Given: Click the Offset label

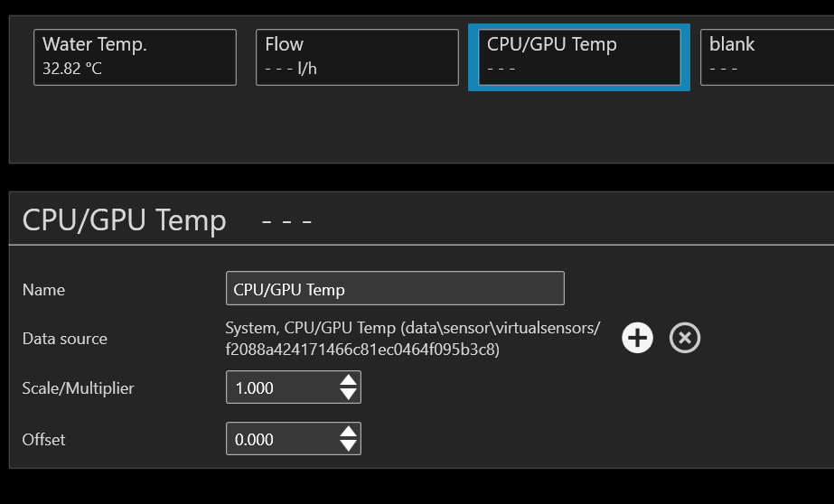Looking at the screenshot, I should tap(43, 440).
